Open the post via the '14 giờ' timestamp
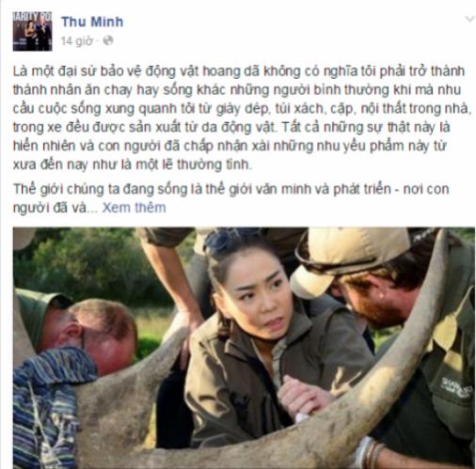Screen dimensions: 476x469 [x=77, y=40]
